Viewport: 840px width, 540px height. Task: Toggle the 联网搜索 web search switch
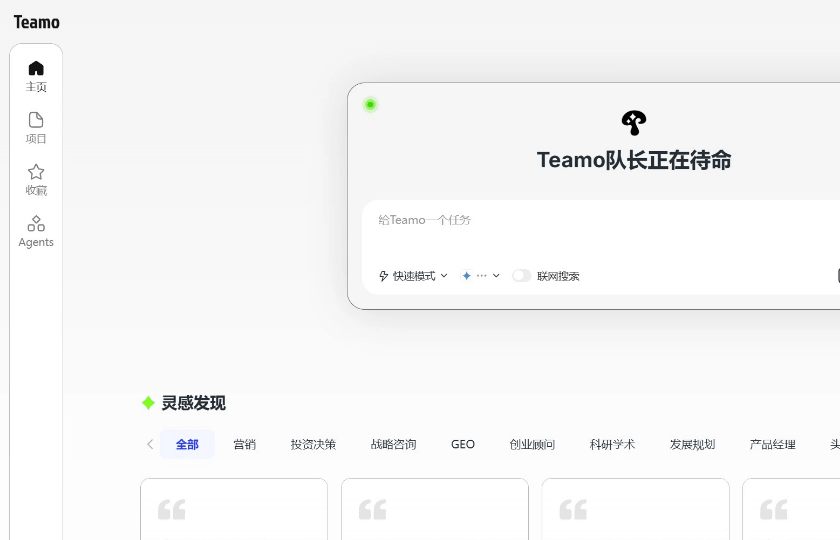point(521,276)
